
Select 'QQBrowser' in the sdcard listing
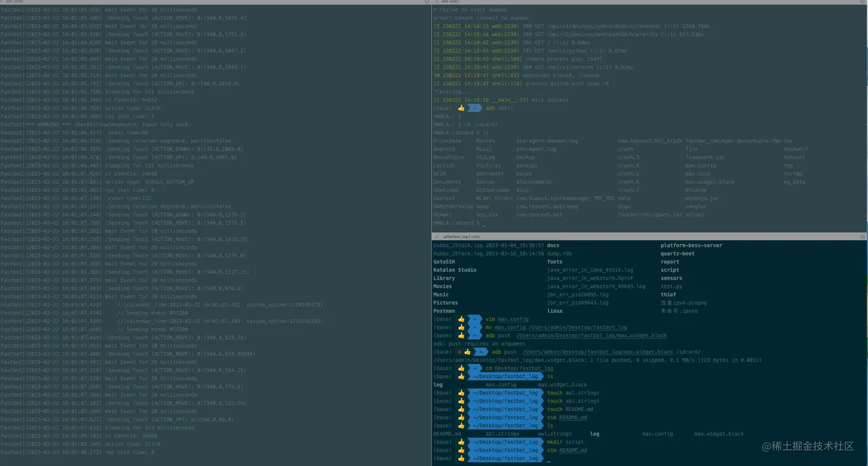pos(490,174)
